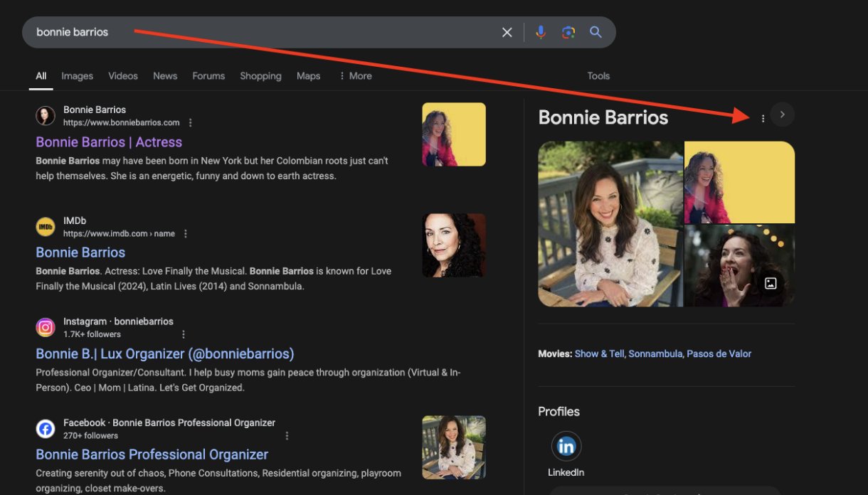Open surprised woman knowledge panel photo
This screenshot has width=868, height=495.
[740, 266]
